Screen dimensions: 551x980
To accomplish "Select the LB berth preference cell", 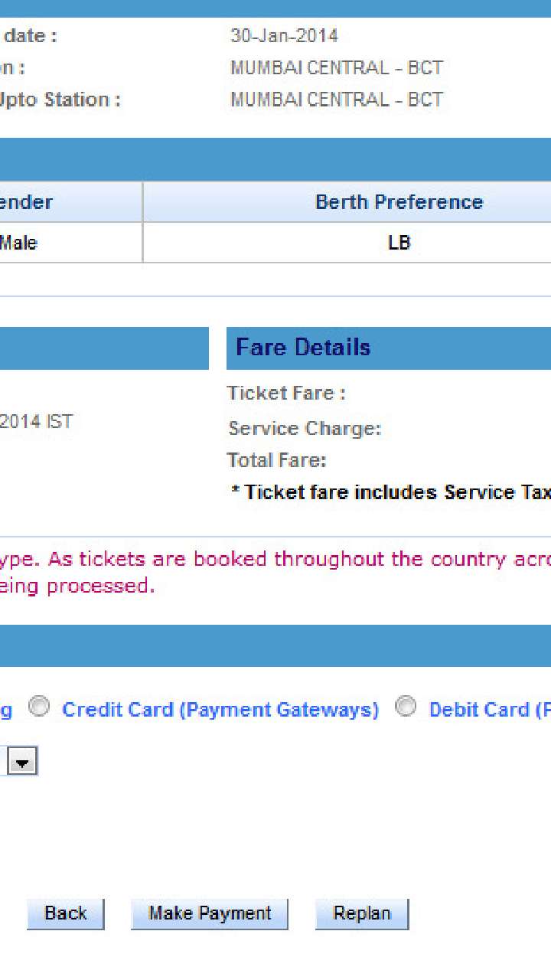I will 399,243.
